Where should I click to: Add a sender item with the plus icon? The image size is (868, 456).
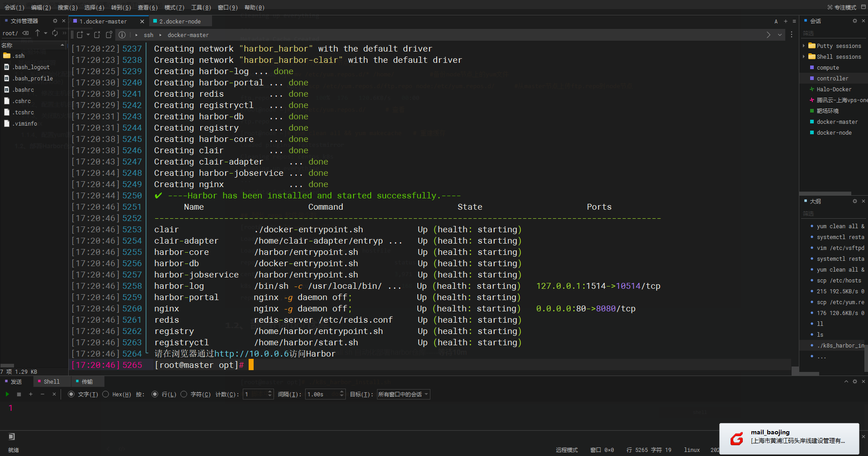(31, 394)
